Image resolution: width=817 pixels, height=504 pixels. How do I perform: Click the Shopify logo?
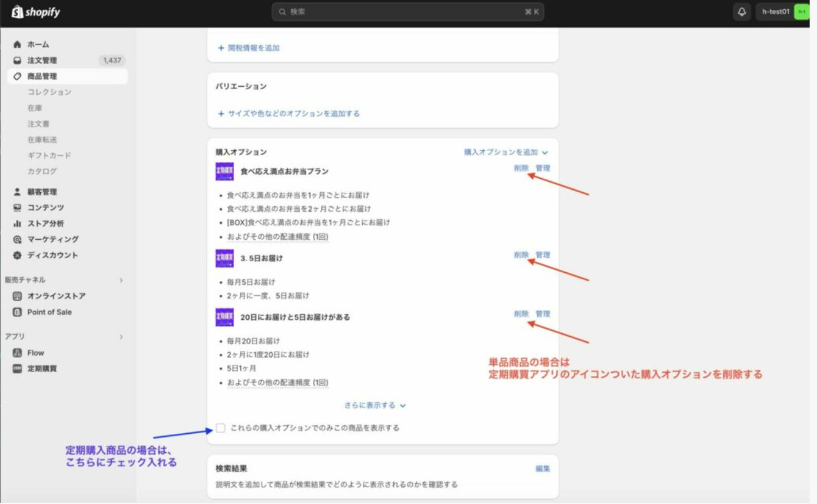[36, 12]
